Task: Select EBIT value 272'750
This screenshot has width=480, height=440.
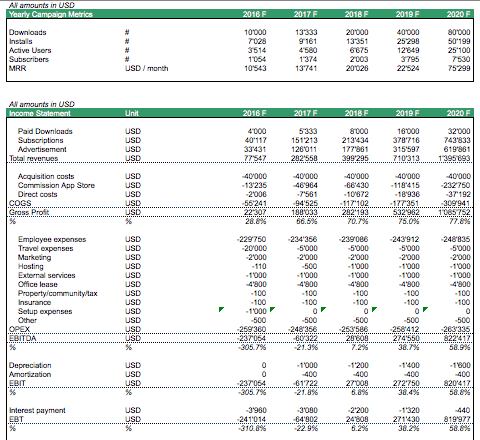Action: (406, 383)
